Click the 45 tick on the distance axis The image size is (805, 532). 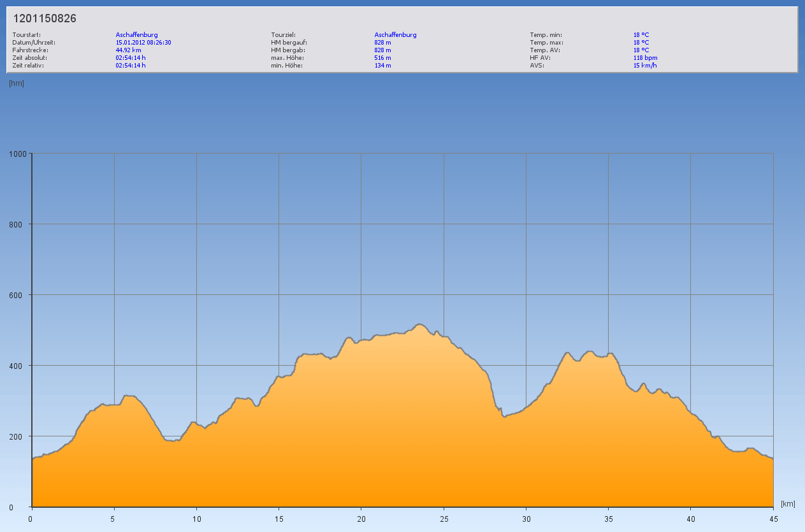tap(773, 519)
